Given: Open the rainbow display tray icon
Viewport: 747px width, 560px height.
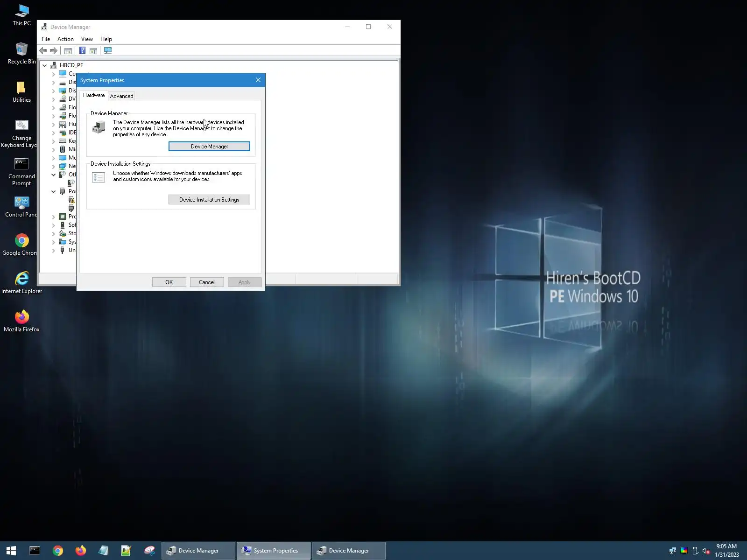Looking at the screenshot, I should (684, 551).
